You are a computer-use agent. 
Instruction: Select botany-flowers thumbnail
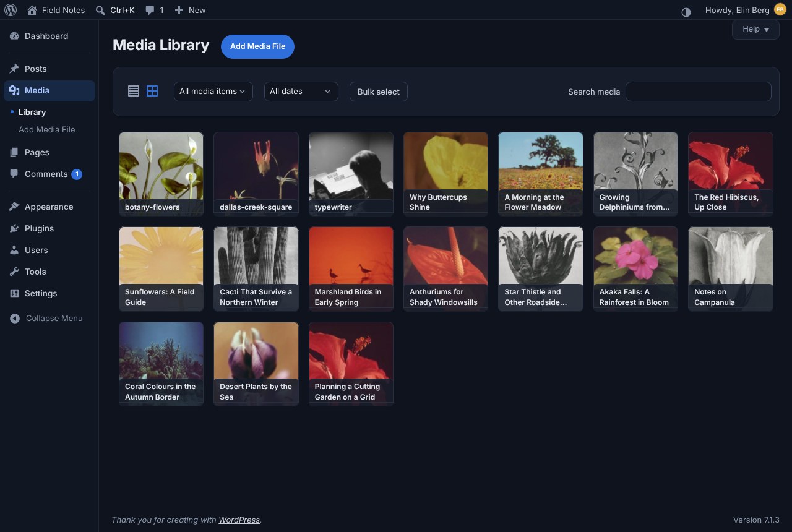point(161,173)
